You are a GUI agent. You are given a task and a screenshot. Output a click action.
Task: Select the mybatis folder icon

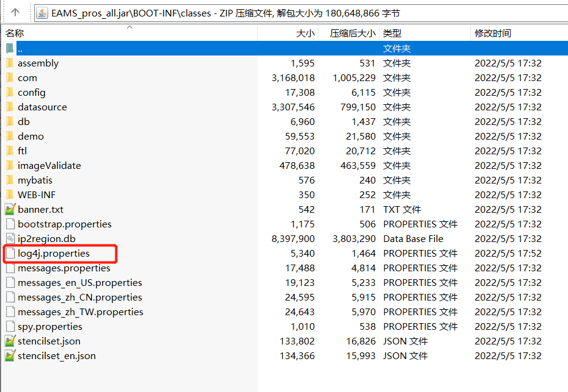coord(10,180)
